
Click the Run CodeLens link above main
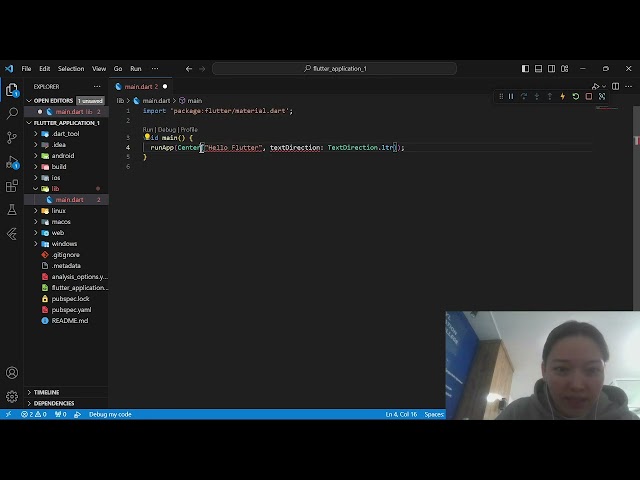coord(148,129)
